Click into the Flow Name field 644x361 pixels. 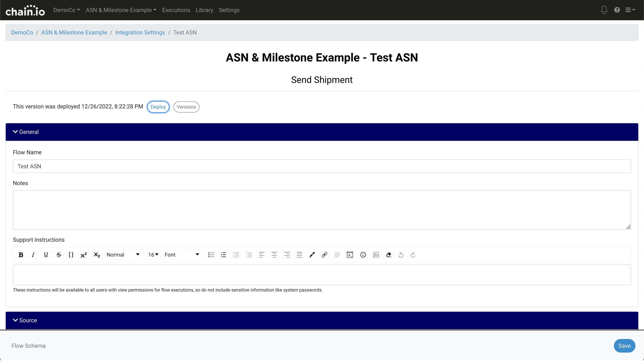click(322, 166)
